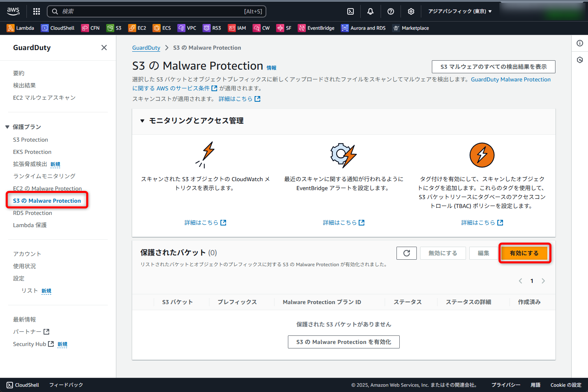This screenshot has width=588, height=392.
Task: Open S3 Protection in the sidebar
Action: coord(30,140)
